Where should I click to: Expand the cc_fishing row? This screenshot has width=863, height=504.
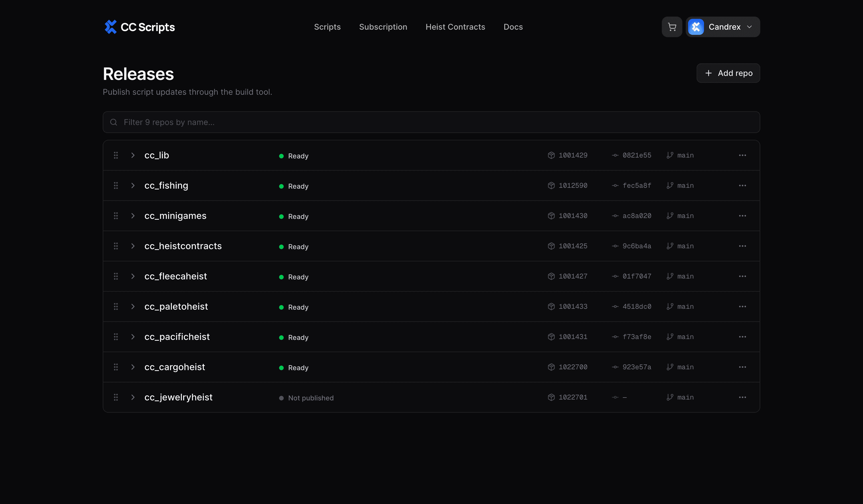[x=133, y=185]
